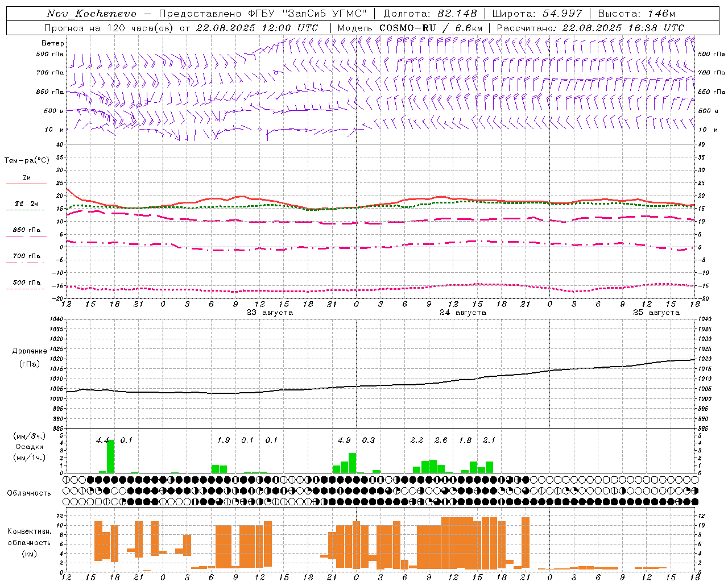Click the '(км)' unit label
The image size is (728, 582).
coord(29,554)
